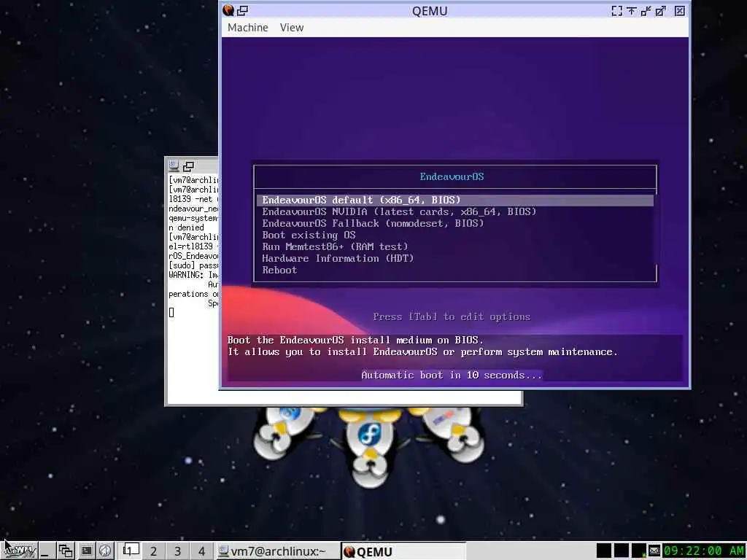This screenshot has width=747, height=560.
Task: Open the window list taskbar icon
Action: pos(65,551)
